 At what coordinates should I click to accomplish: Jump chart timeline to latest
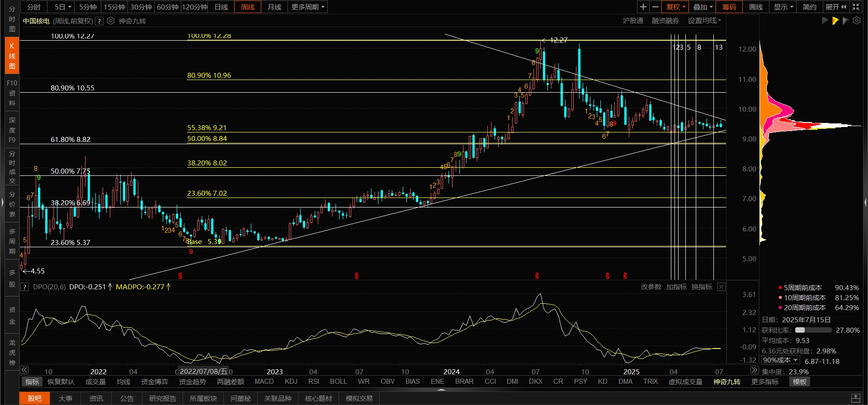[x=754, y=370]
